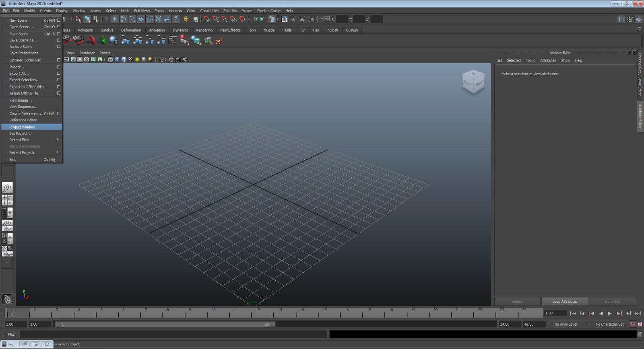Play animation backwards

coord(601,313)
